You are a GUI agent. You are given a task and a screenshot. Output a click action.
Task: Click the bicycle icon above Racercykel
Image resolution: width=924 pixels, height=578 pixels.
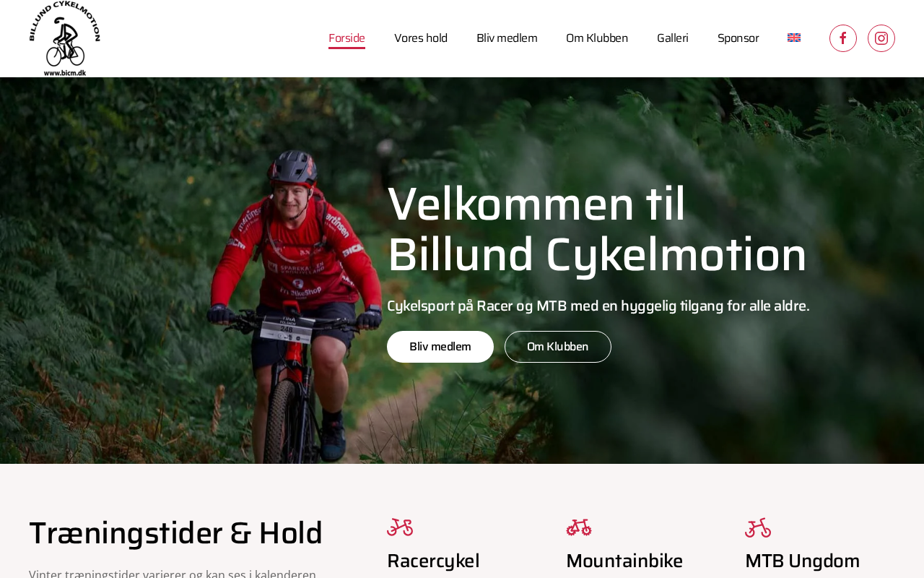coord(400,527)
